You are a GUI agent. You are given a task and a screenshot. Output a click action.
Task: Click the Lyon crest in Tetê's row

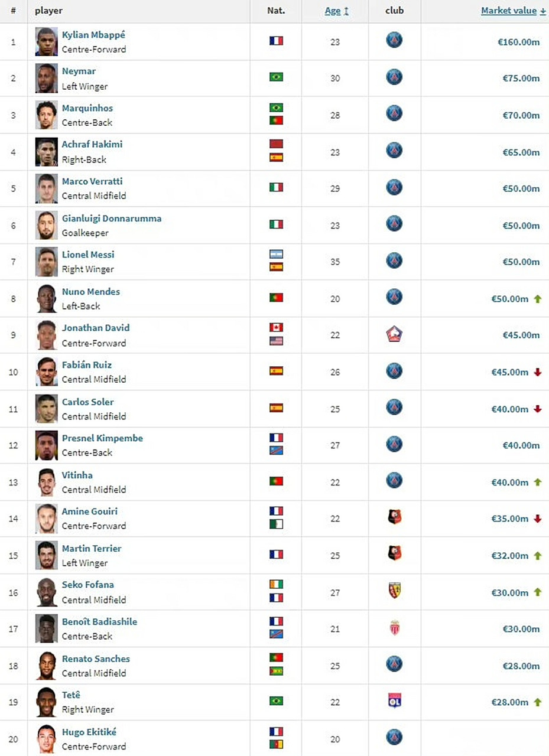[x=394, y=701]
